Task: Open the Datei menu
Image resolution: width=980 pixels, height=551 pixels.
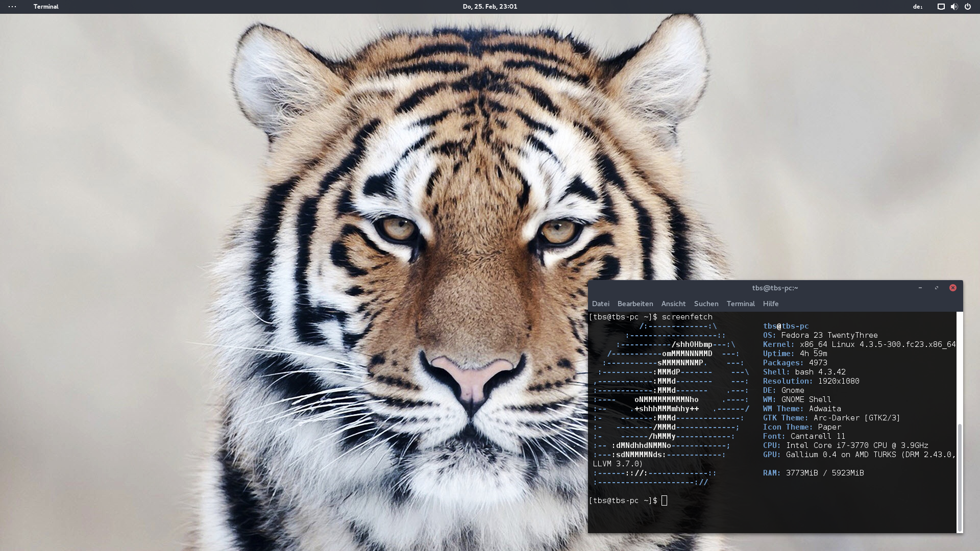Action: click(x=600, y=304)
